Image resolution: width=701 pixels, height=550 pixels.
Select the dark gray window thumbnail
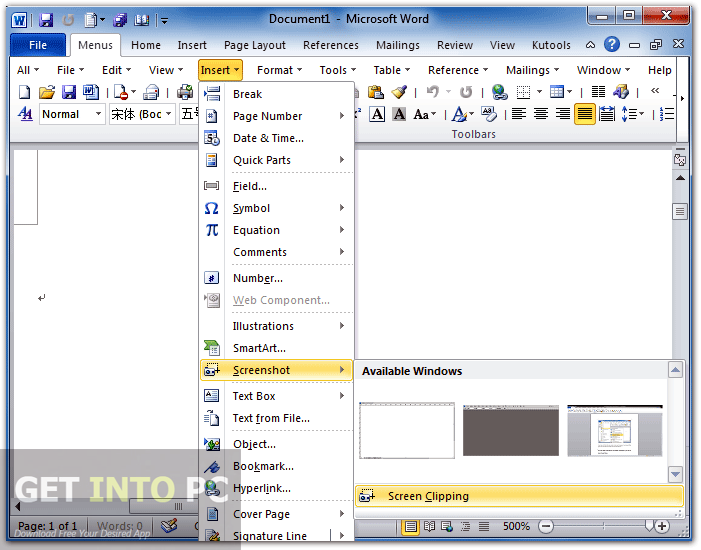point(511,430)
